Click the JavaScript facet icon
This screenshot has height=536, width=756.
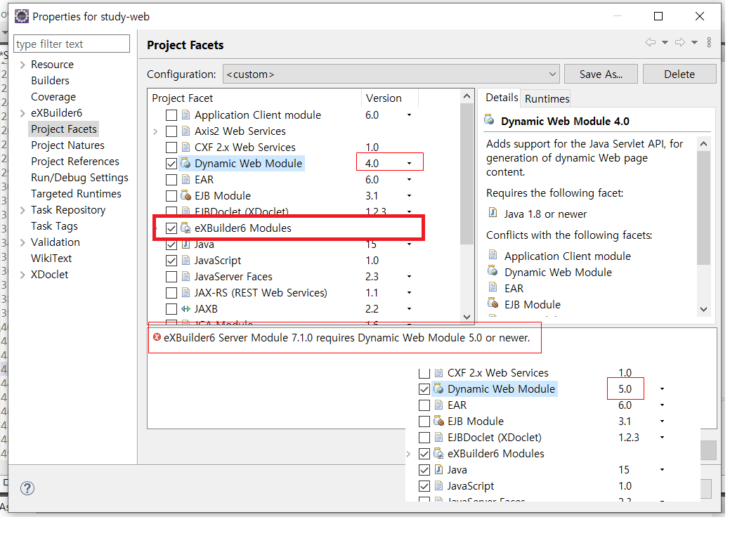[x=185, y=261]
